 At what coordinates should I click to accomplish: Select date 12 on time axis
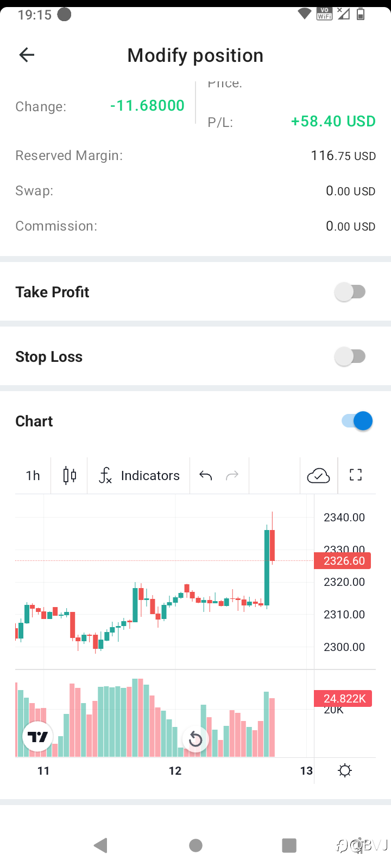175,771
